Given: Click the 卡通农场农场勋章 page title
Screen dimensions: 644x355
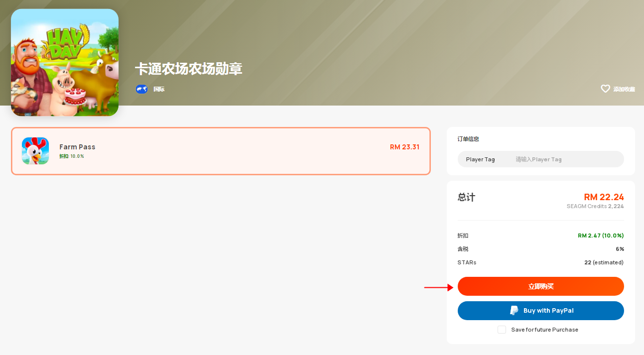Looking at the screenshot, I should [188, 69].
